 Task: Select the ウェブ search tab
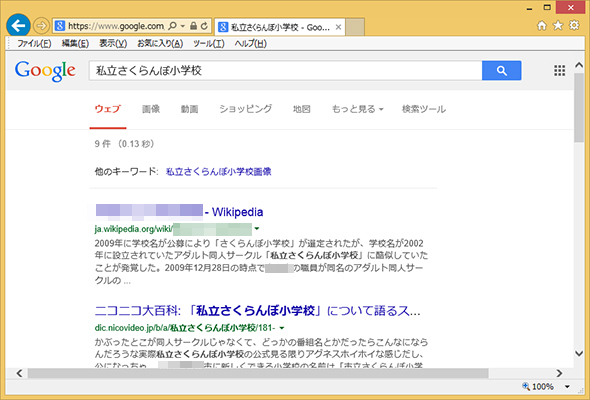pos(108,109)
